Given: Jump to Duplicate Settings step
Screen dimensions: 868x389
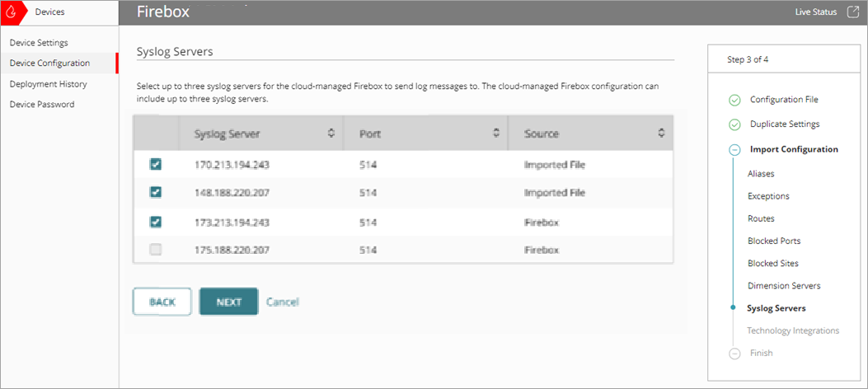Looking at the screenshot, I should (785, 124).
